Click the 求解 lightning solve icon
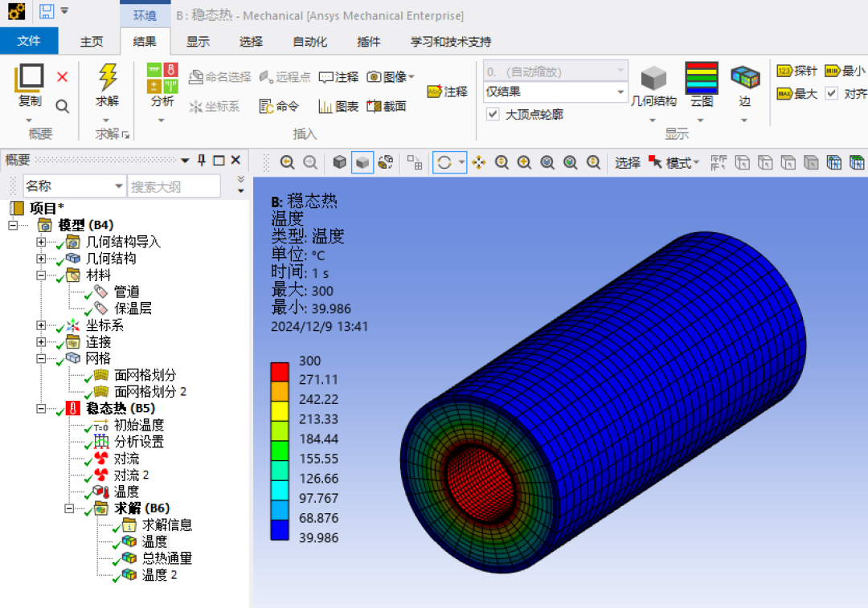This screenshot has width=868, height=608. [108, 77]
